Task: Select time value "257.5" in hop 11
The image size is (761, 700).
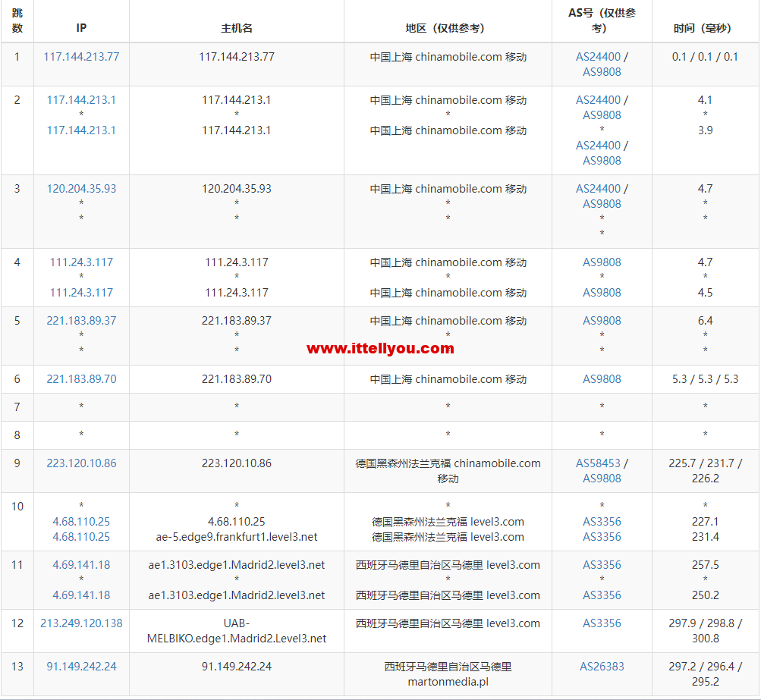Action: point(705,565)
